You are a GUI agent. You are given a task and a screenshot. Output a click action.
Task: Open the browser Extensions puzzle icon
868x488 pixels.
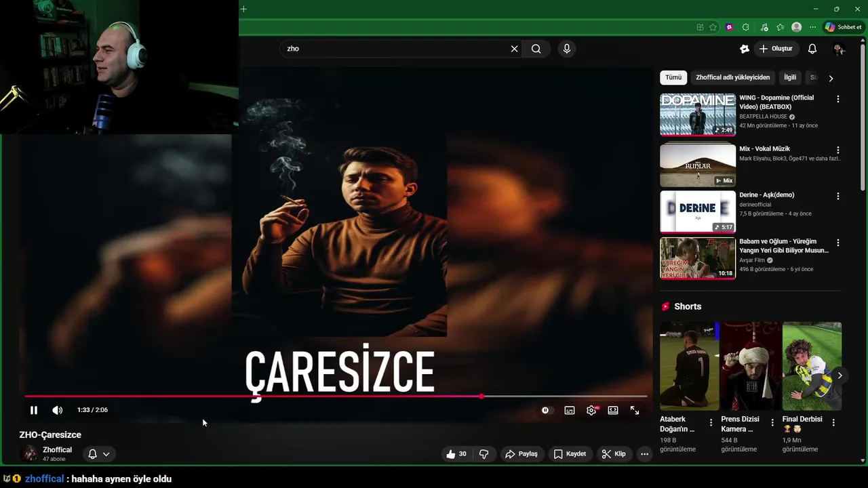pyautogui.click(x=746, y=27)
